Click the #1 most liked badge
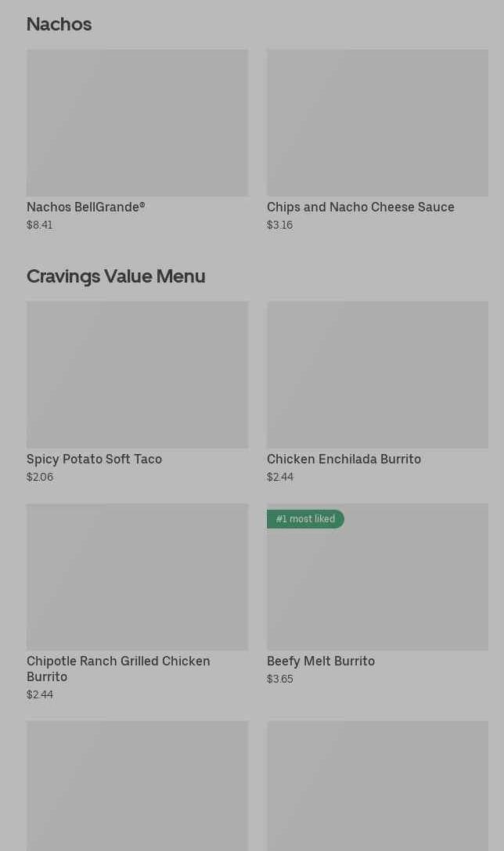This screenshot has height=851, width=504. (305, 519)
